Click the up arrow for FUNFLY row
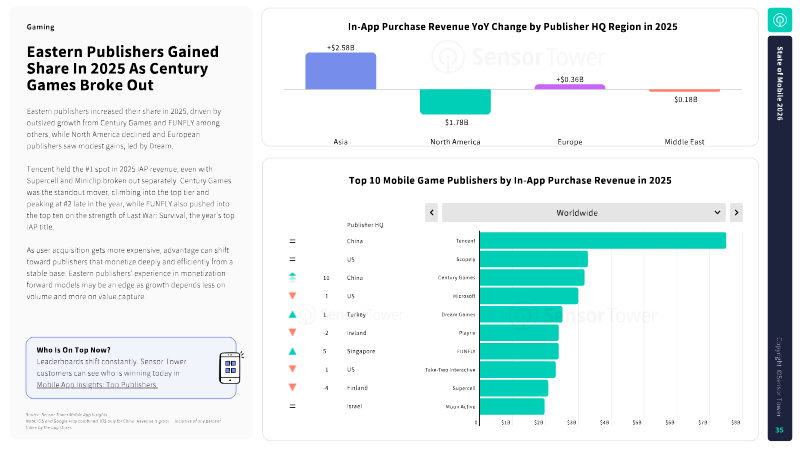This screenshot has height=450, width=800. [292, 351]
